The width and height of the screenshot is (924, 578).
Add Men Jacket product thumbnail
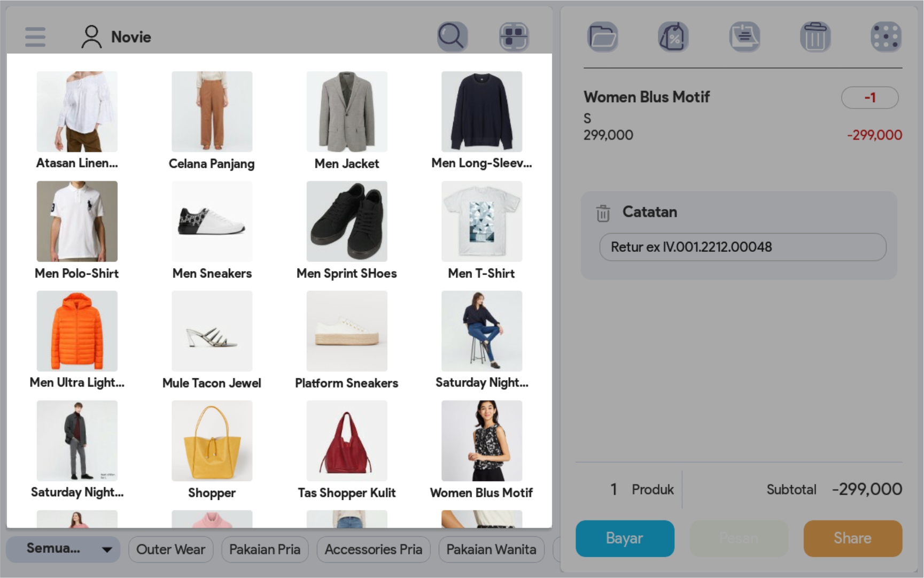coord(347,112)
